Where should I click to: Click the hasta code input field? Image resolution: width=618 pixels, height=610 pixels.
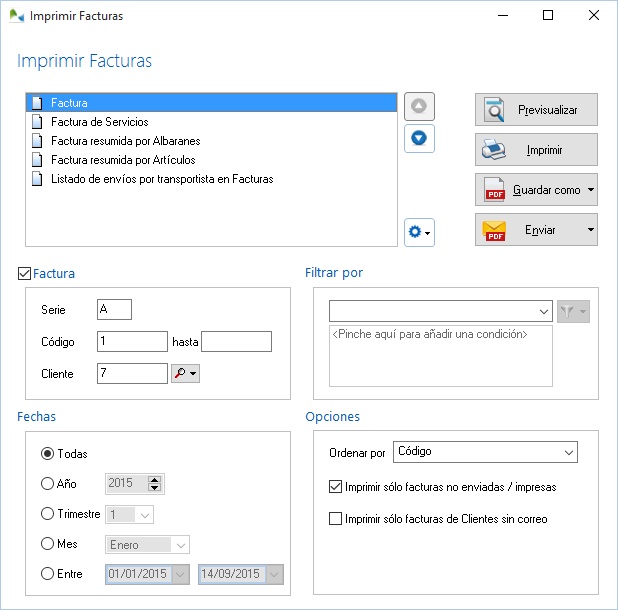tap(236, 342)
